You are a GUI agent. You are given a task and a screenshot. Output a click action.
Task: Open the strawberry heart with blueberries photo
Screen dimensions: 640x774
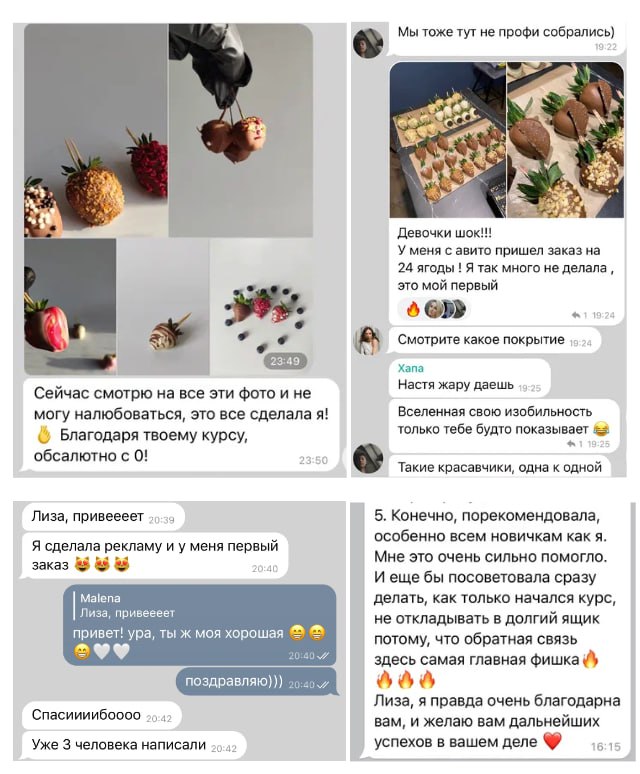pyautogui.click(x=262, y=307)
